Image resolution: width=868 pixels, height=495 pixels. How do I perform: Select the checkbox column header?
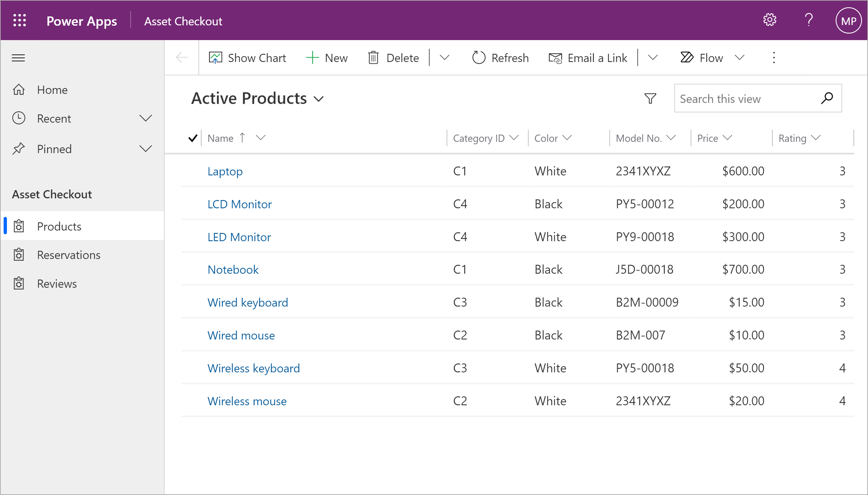coord(192,138)
